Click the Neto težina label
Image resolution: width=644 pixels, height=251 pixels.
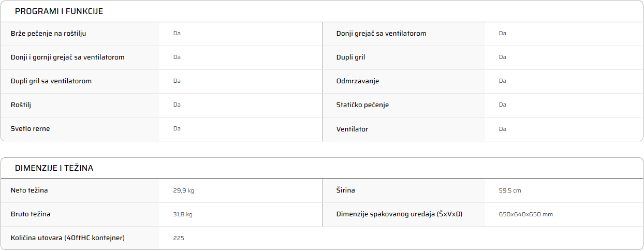point(29,190)
